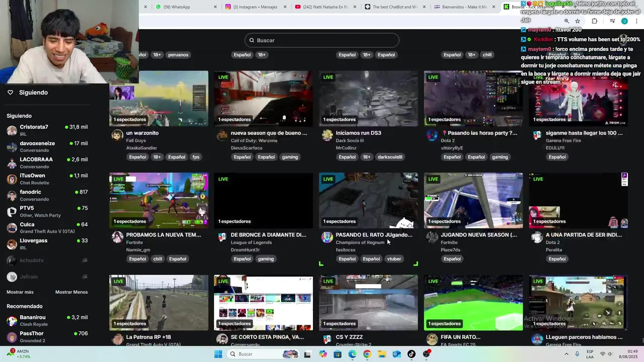Click Llovergass avatar in sidebar
This screenshot has width=644, height=362.
click(12, 244)
